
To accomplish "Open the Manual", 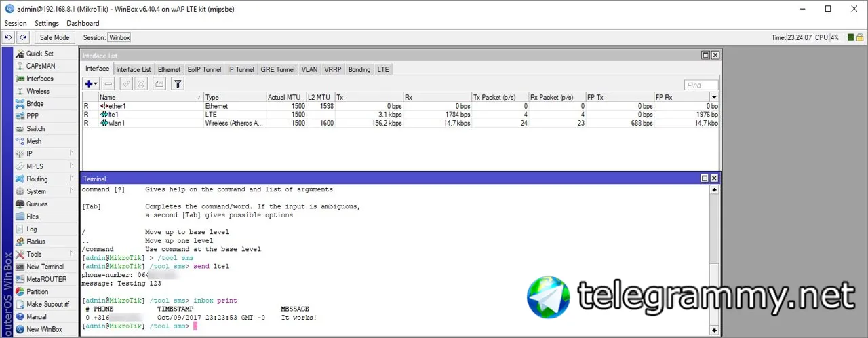I will [37, 317].
